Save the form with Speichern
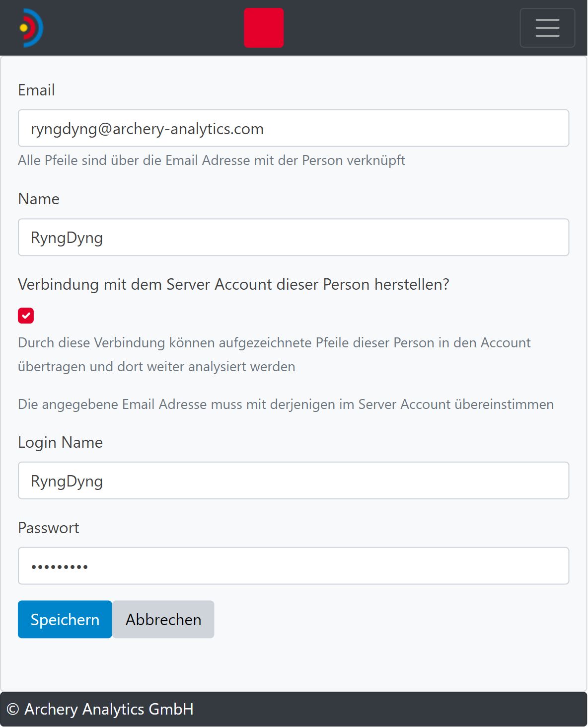Screen dimensions: 588x727 [x=65, y=620]
